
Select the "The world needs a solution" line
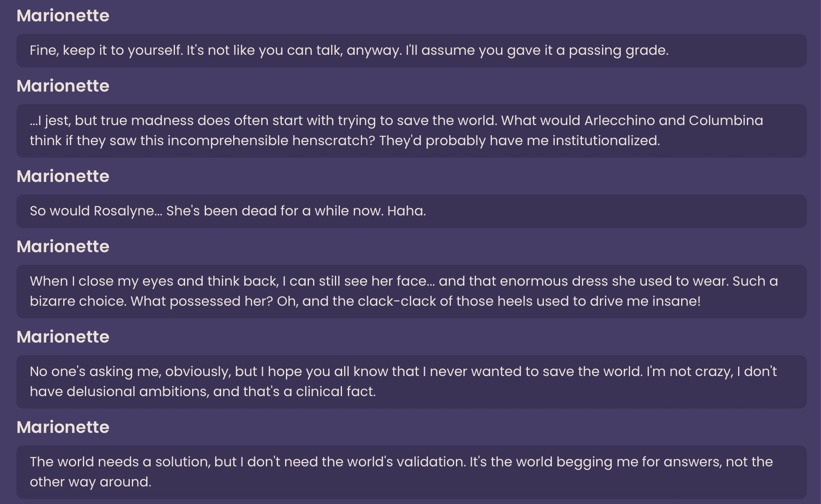point(411,472)
